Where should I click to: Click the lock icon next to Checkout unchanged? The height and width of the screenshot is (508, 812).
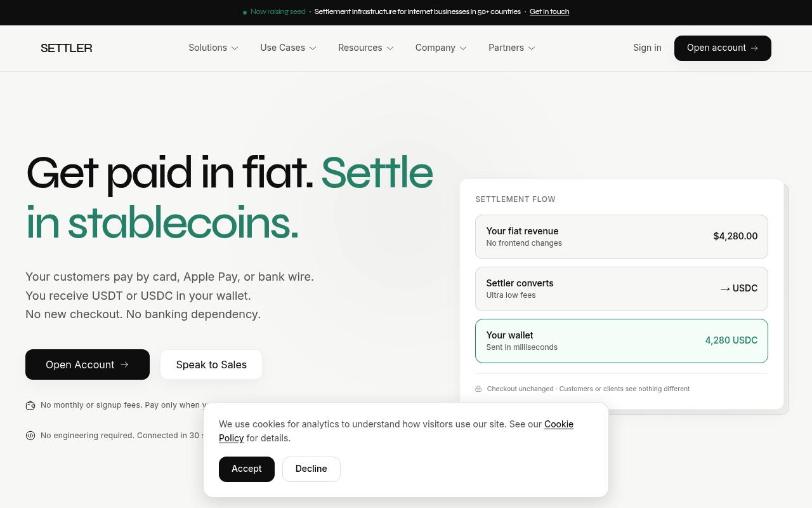click(x=479, y=389)
